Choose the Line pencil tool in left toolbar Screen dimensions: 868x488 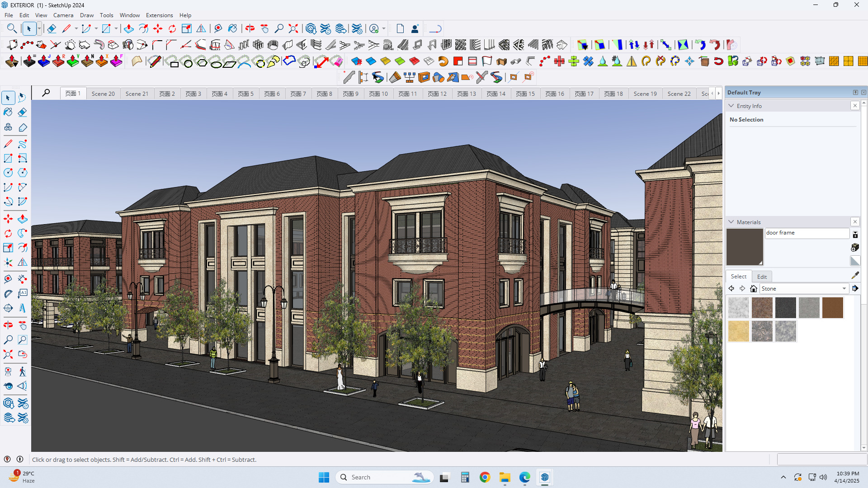pyautogui.click(x=8, y=144)
